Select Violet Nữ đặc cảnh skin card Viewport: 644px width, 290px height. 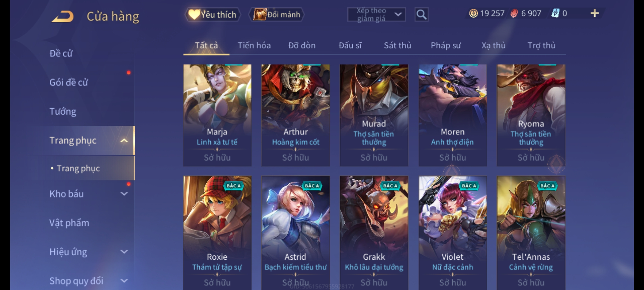click(453, 233)
